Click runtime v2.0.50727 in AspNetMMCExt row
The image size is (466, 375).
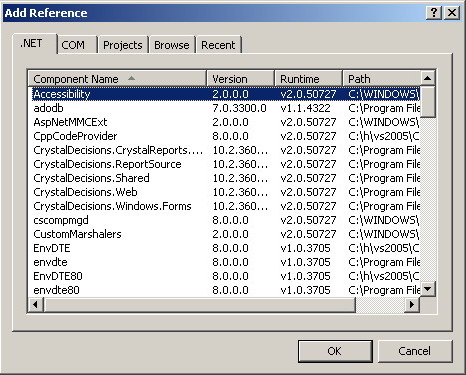point(308,122)
